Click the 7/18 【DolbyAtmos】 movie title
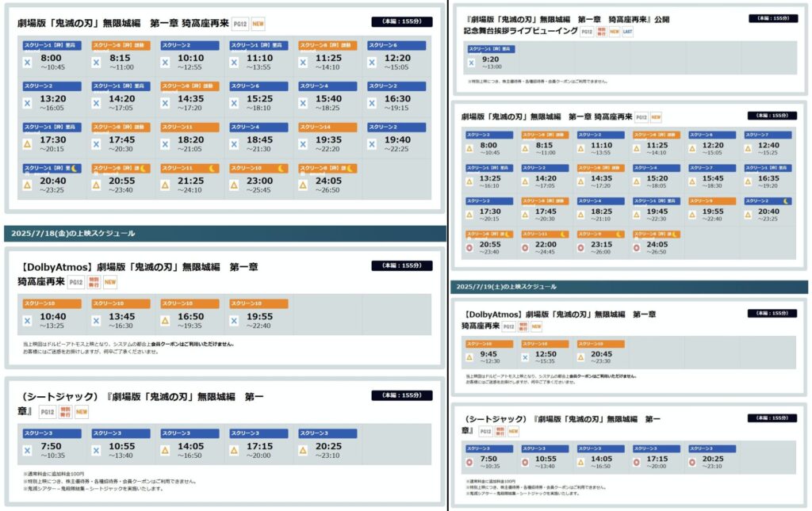The width and height of the screenshot is (812, 511). (138, 274)
